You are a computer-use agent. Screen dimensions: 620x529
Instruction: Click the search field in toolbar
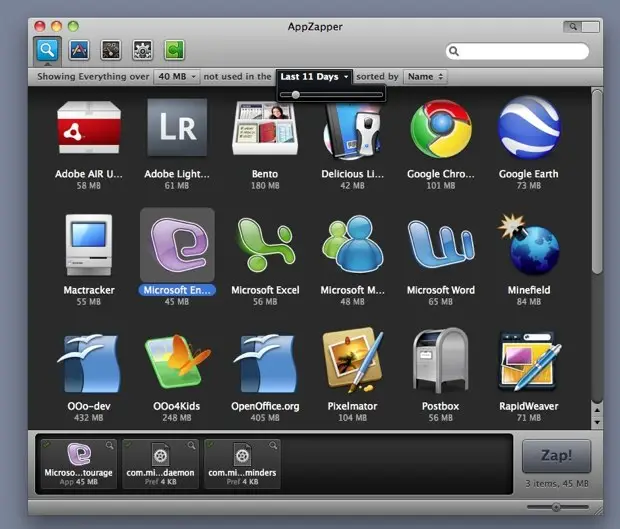pyautogui.click(x=517, y=51)
